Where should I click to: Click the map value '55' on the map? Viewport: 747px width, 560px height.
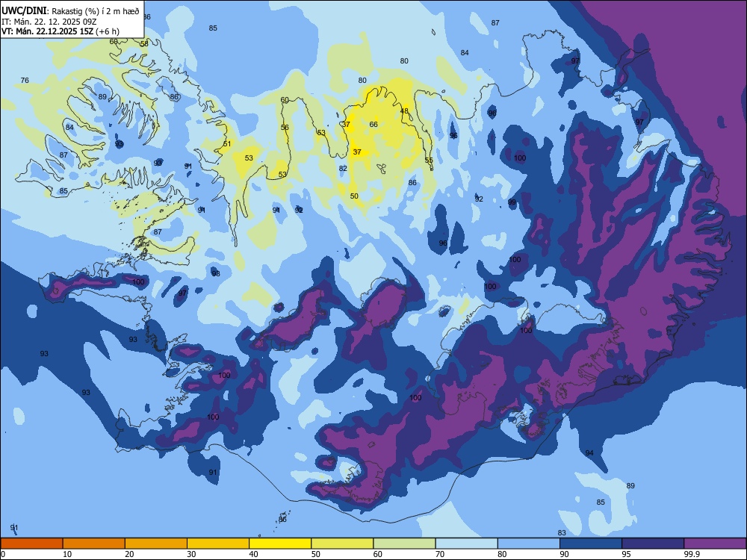tap(429, 160)
